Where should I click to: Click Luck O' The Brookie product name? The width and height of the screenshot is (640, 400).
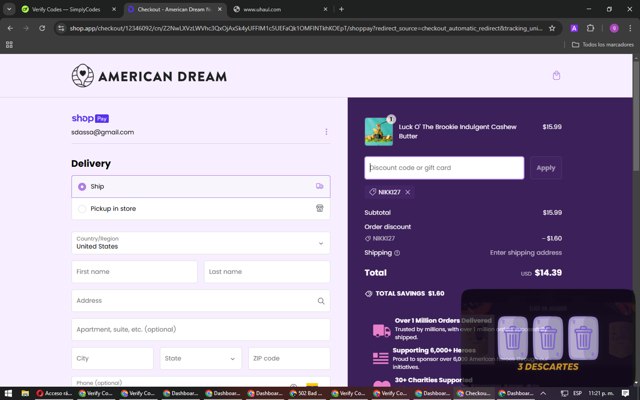458,131
